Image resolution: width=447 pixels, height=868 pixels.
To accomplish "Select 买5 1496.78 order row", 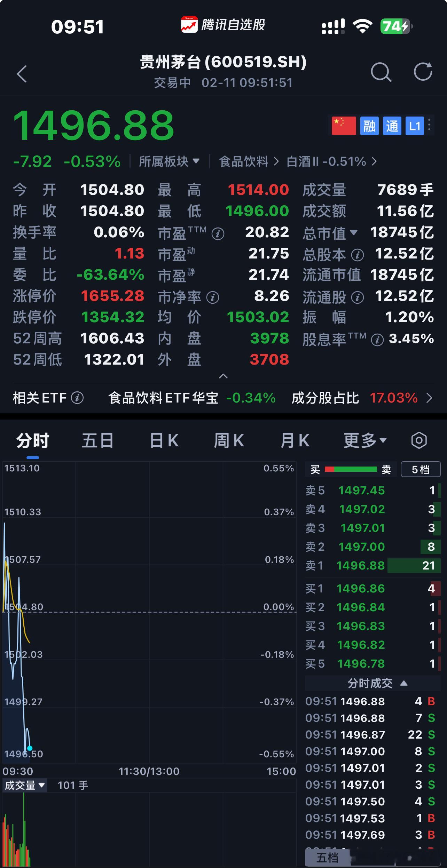I will tap(372, 664).
